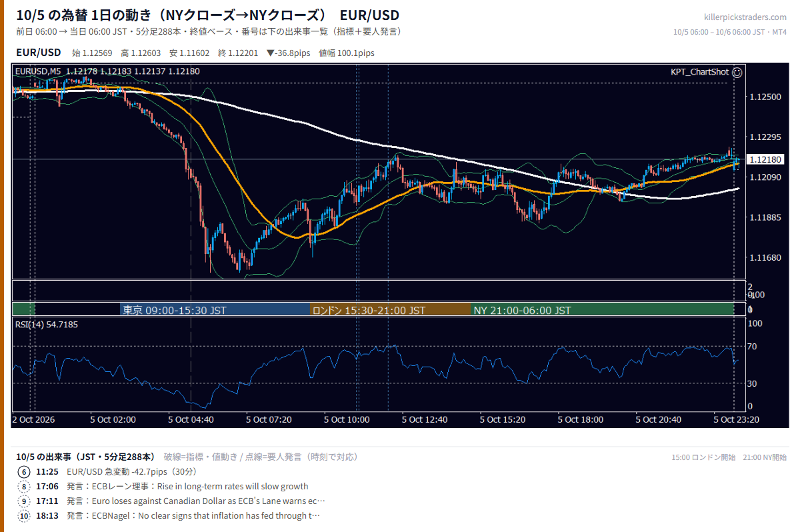
Task: Click the bold EUR/USD pair label above chart
Action: (39, 53)
